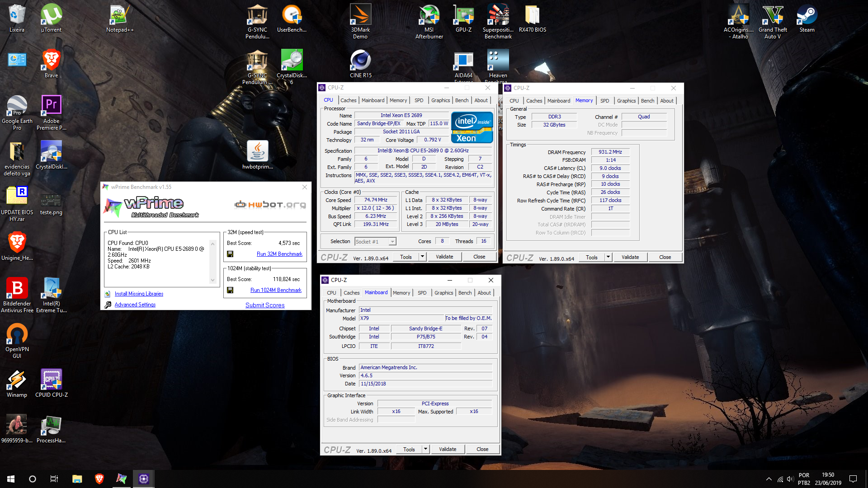Open Install Missing Libraries link
868x488 pixels.
pos(139,294)
